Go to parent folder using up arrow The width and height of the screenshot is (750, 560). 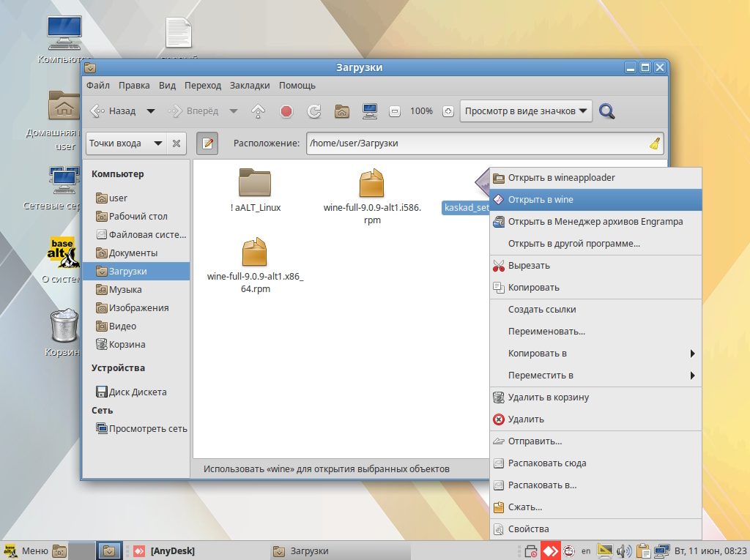click(x=258, y=111)
